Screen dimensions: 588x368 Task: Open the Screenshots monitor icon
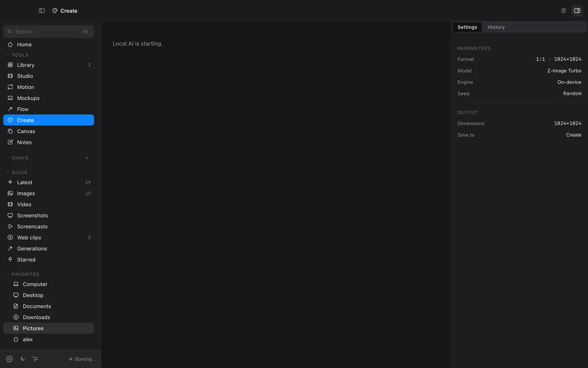tap(10, 215)
